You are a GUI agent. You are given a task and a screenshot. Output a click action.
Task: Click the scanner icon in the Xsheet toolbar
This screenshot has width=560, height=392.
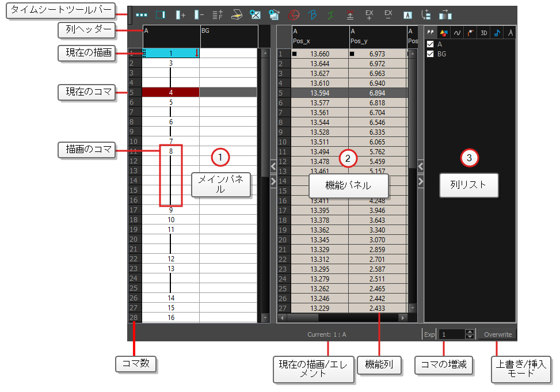(237, 15)
